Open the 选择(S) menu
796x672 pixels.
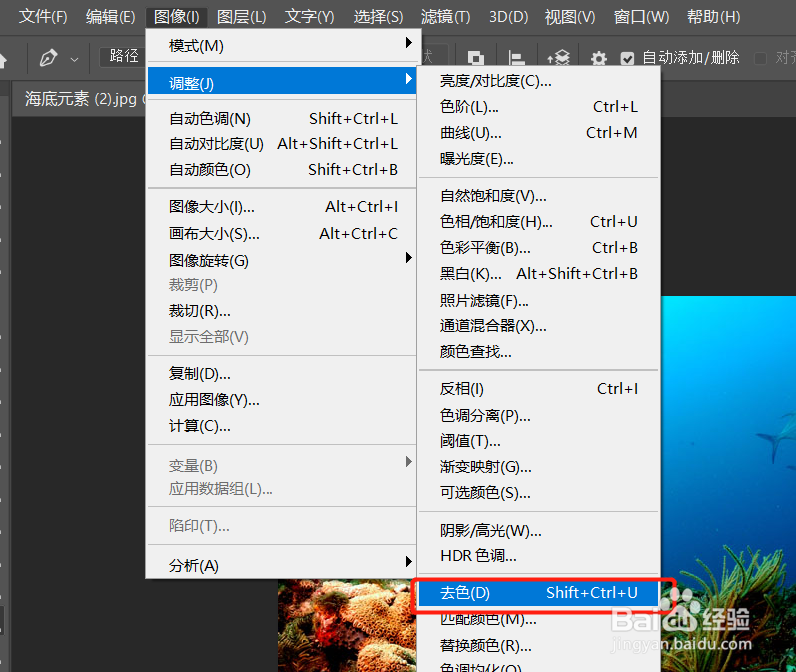point(378,17)
